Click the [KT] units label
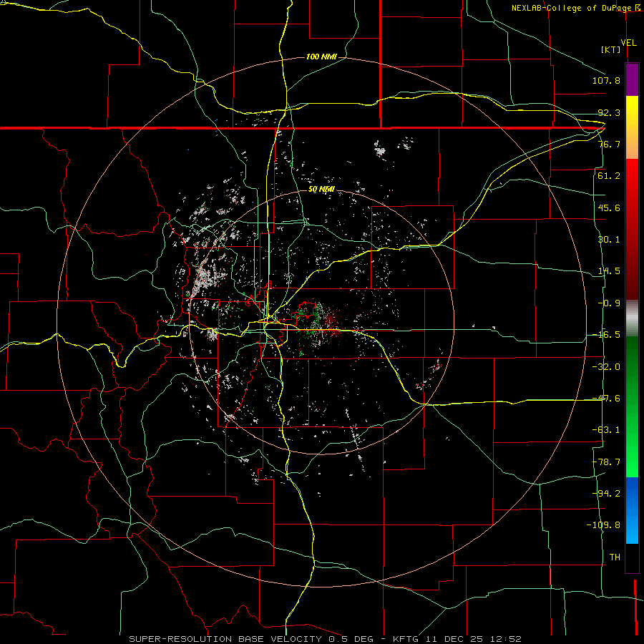 (611, 49)
